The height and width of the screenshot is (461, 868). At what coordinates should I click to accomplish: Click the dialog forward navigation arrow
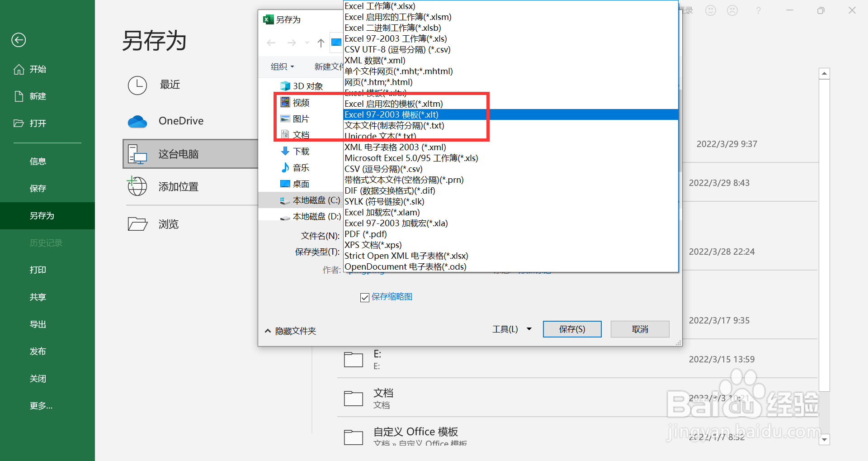pyautogui.click(x=292, y=43)
